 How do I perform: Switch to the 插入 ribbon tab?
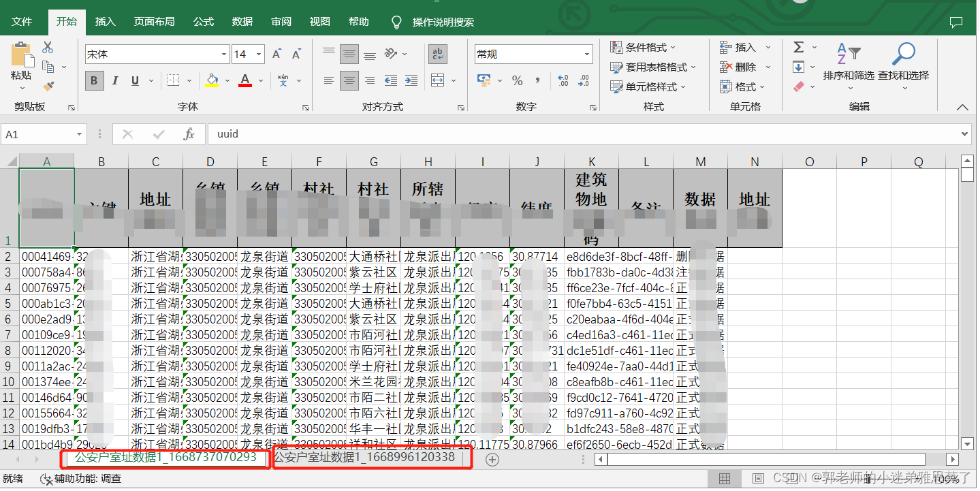click(105, 21)
